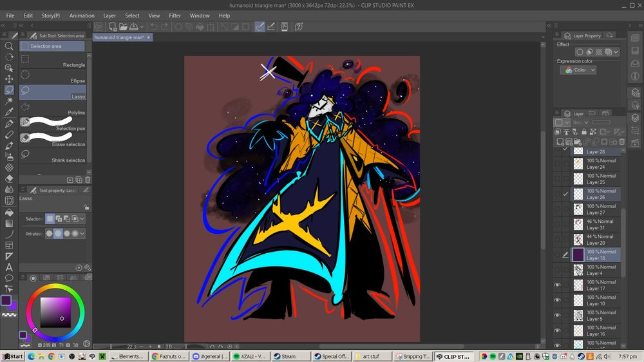Click the layer opacity slider bar

click(x=601, y=122)
